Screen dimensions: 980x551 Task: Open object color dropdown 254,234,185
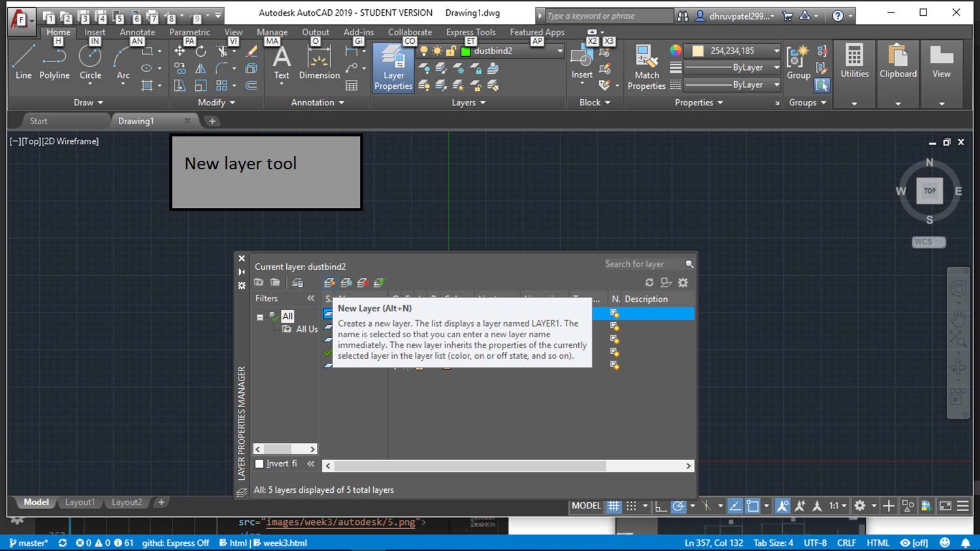(x=776, y=51)
